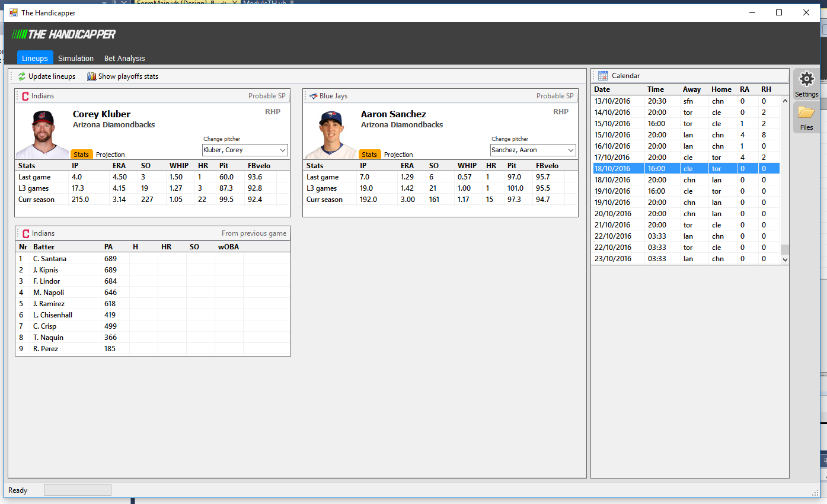
Task: Toggle Corey Kluber's Stats view
Action: tap(81, 155)
